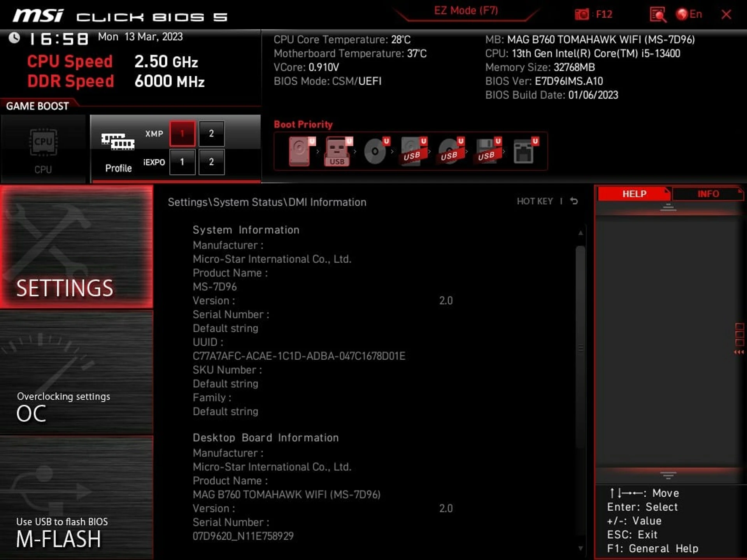Click the product name MS-7D96 under System Information
The height and width of the screenshot is (560, 747).
(x=215, y=287)
